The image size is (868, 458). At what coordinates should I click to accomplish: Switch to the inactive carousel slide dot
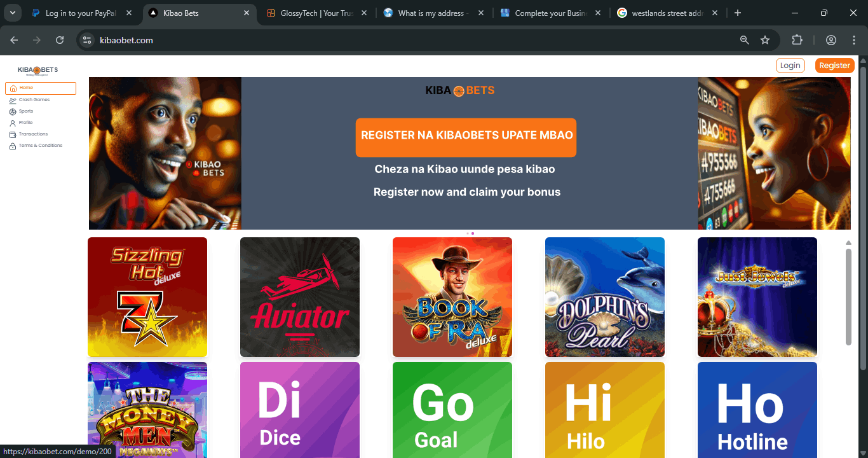coord(468,233)
